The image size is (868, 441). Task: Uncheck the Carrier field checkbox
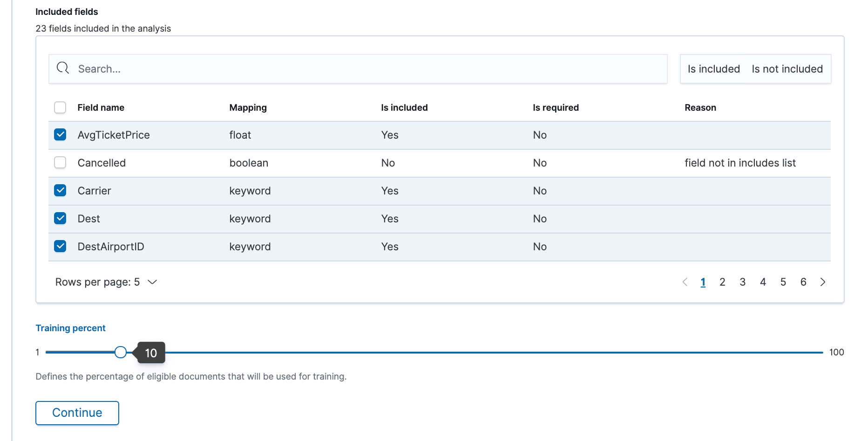[60, 190]
